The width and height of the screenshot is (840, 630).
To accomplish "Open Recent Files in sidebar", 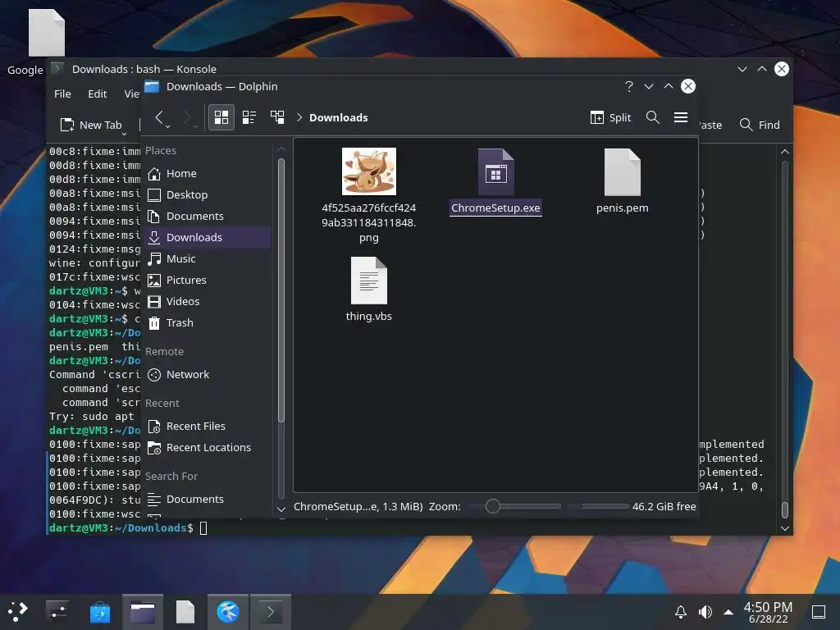I will coord(207,427).
